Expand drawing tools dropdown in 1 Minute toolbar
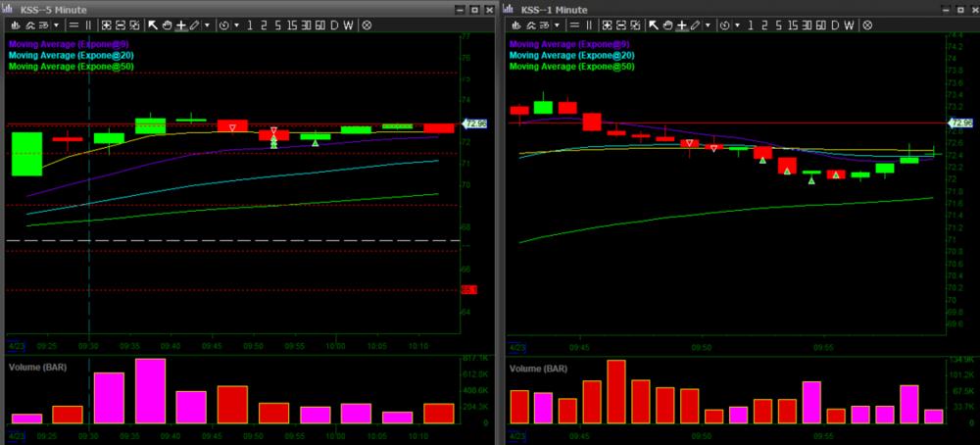The image size is (980, 445). [x=709, y=25]
